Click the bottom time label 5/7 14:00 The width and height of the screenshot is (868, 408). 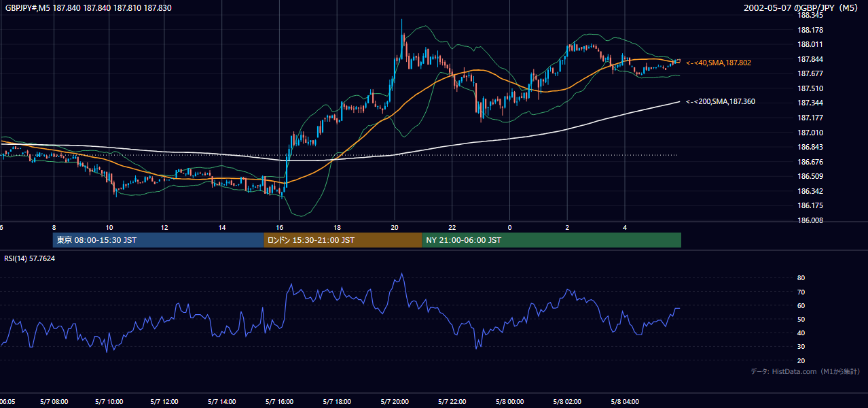point(223,402)
